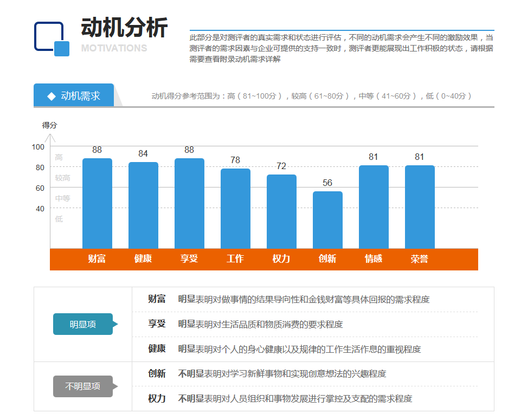The width and height of the screenshot is (508, 420).
Task: Click the 财富 row in 明显项 table
Action: [x=304, y=299]
